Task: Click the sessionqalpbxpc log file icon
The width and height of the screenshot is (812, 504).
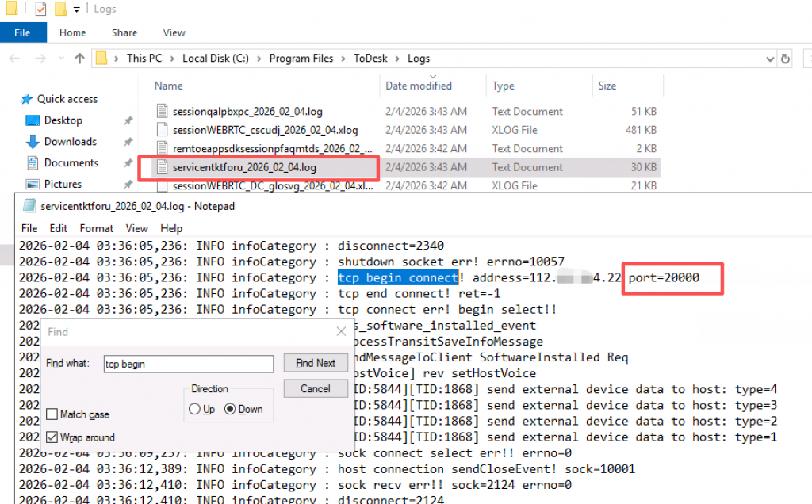Action: (163, 112)
